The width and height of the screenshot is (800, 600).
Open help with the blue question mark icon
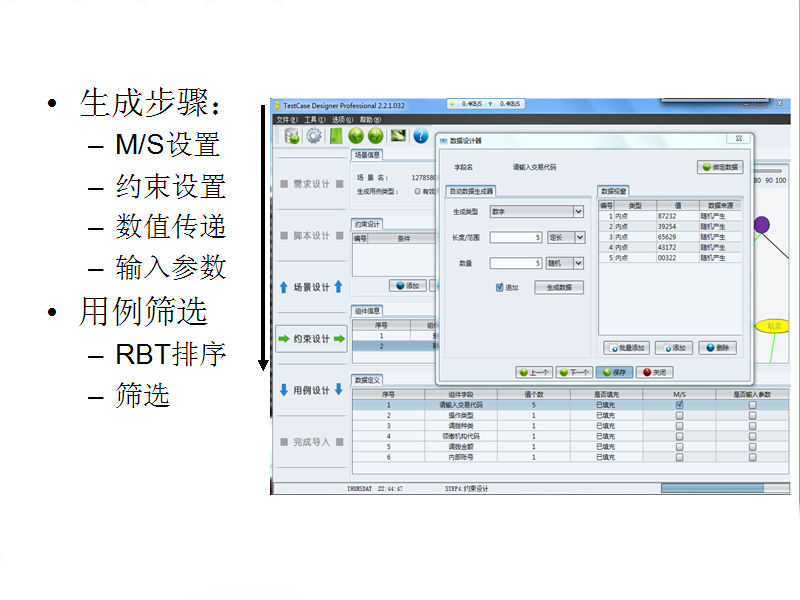(x=421, y=136)
